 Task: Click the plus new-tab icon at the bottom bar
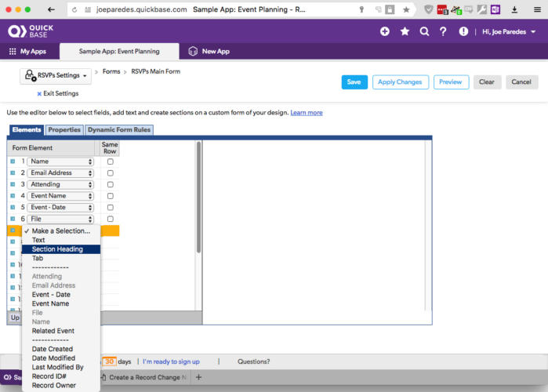pyautogui.click(x=198, y=377)
